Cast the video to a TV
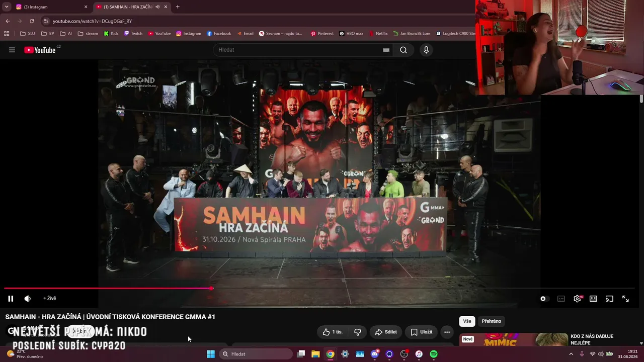The height and width of the screenshot is (362, 644). (609, 299)
